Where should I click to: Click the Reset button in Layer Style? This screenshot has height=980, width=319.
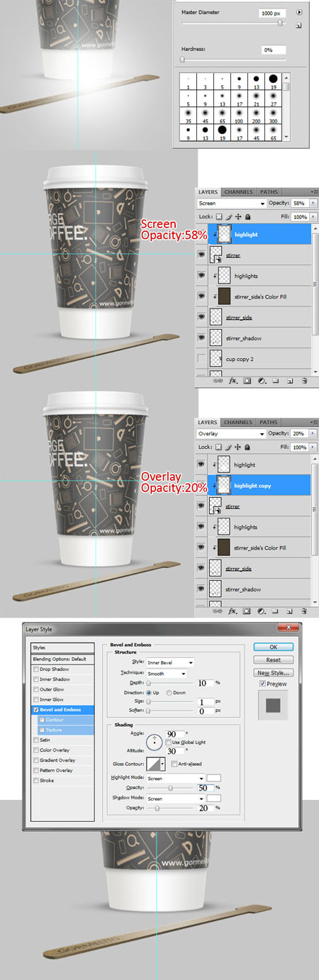click(274, 659)
